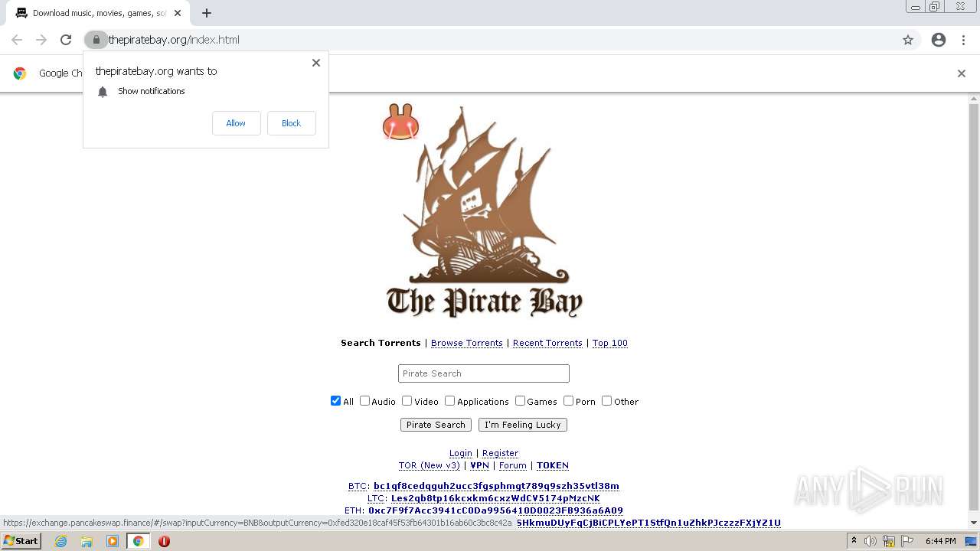
Task: Open a new tab with plus icon
Action: coord(207,13)
